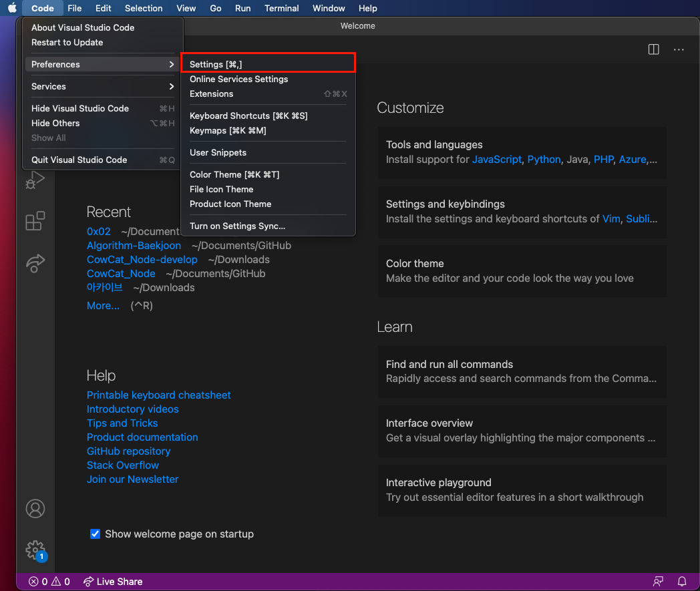Screen dimensions: 700x591
Task: Choose Restart to Update
Action: click(103, 43)
